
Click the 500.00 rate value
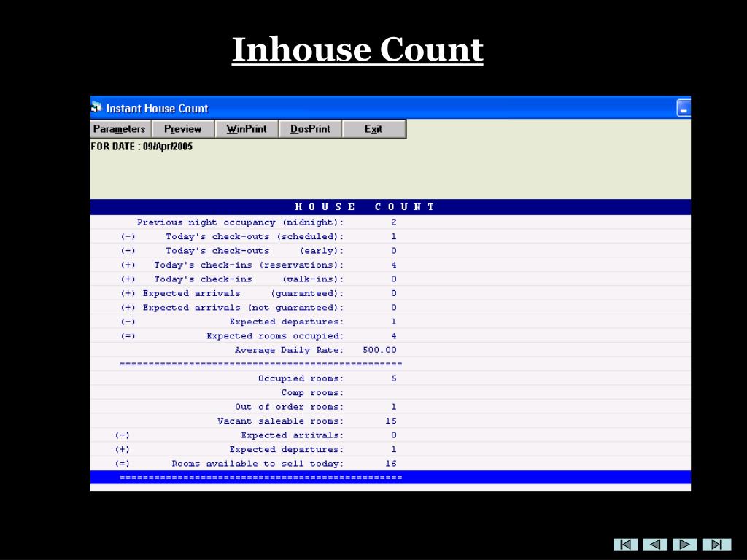tap(379, 350)
